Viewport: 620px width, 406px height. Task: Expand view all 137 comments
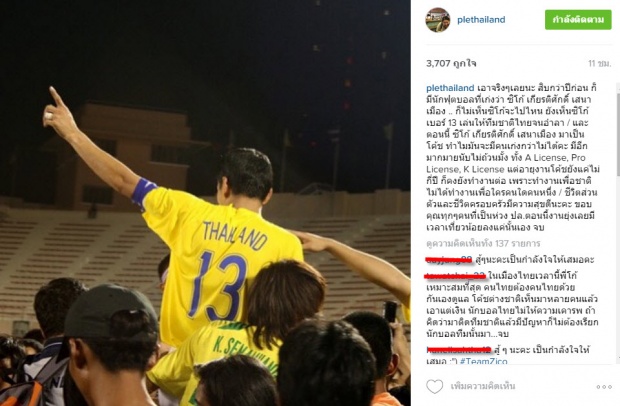click(483, 243)
